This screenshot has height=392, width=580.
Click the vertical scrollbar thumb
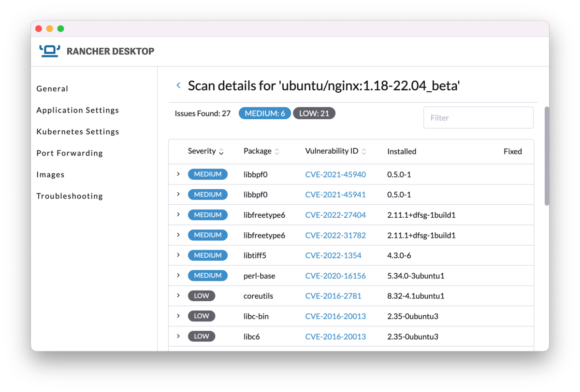547,156
